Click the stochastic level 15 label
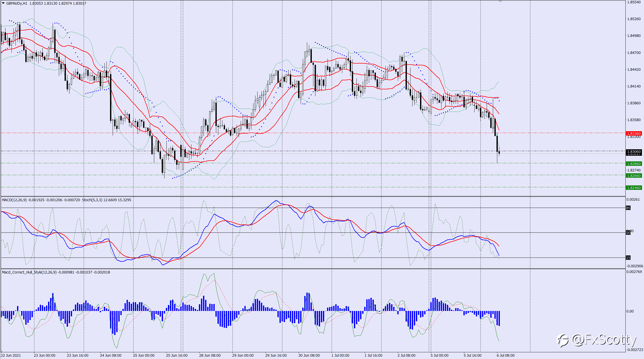 pyautogui.click(x=628, y=258)
